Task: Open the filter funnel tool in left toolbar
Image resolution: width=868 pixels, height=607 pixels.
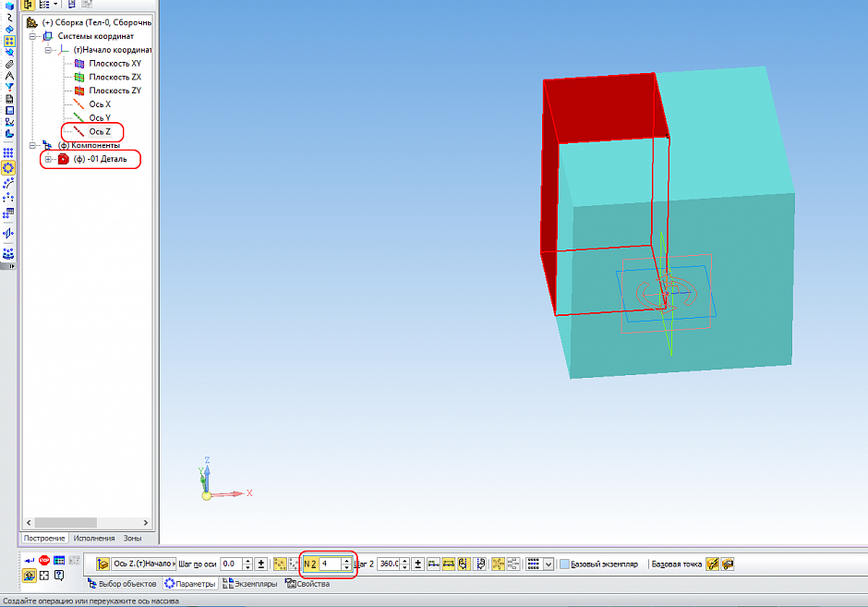Action: pos(9,87)
